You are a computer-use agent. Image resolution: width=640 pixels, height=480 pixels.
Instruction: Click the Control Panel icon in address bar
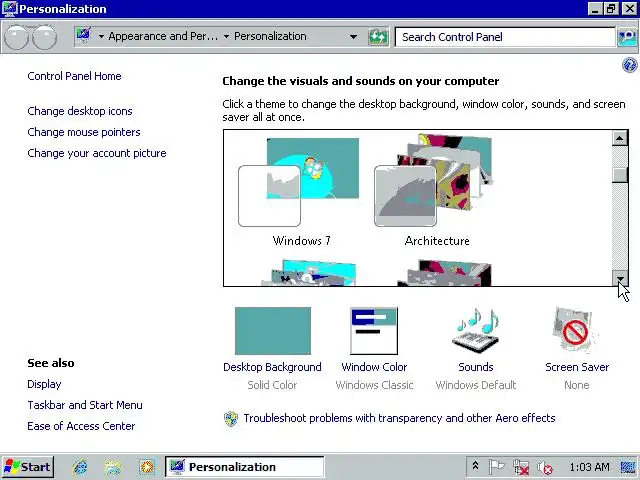84,35
